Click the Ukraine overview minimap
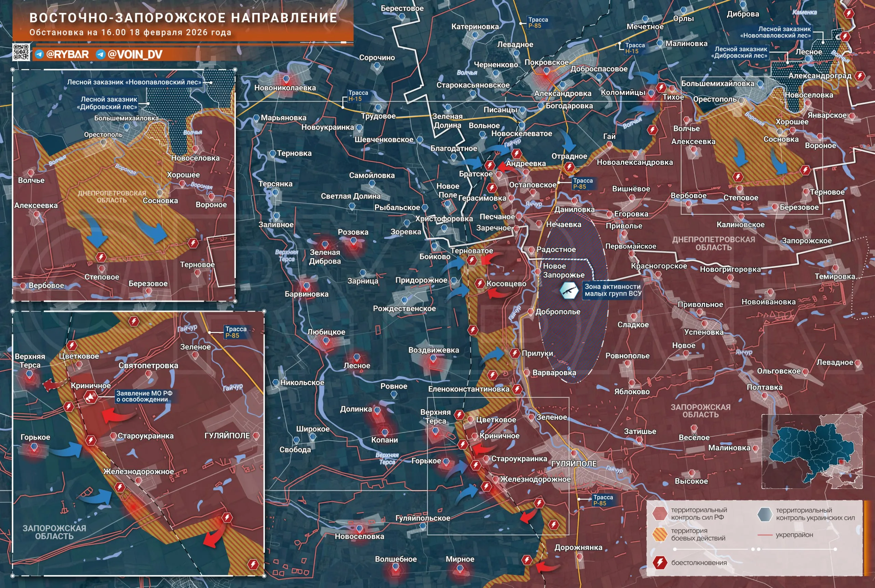Image resolution: width=875 pixels, height=588 pixels. (812, 451)
